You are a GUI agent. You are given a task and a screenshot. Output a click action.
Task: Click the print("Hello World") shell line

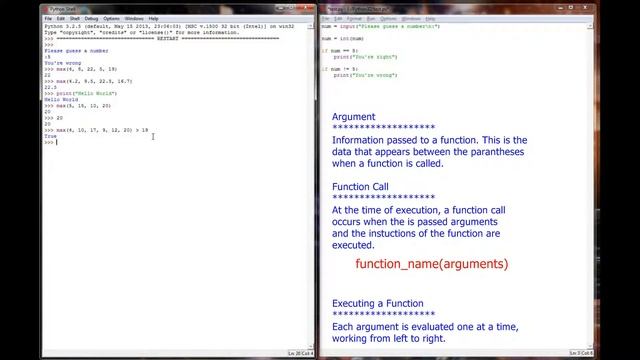click(81, 93)
